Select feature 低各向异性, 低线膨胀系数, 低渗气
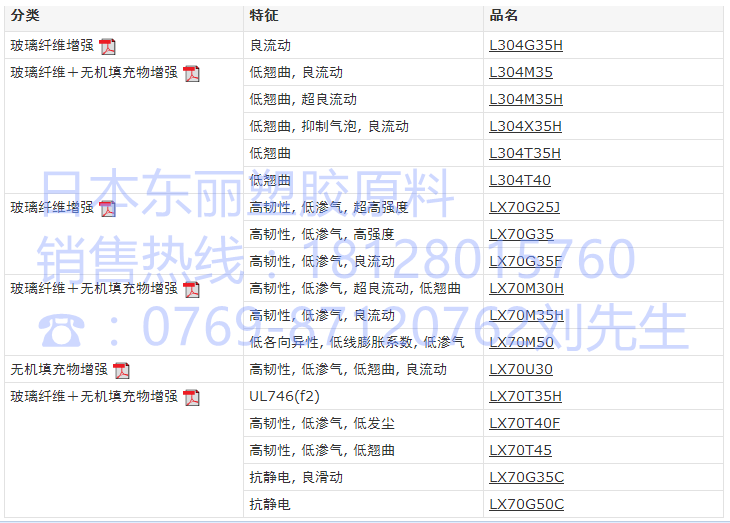Image resolution: width=730 pixels, height=523 pixels. click(x=357, y=342)
